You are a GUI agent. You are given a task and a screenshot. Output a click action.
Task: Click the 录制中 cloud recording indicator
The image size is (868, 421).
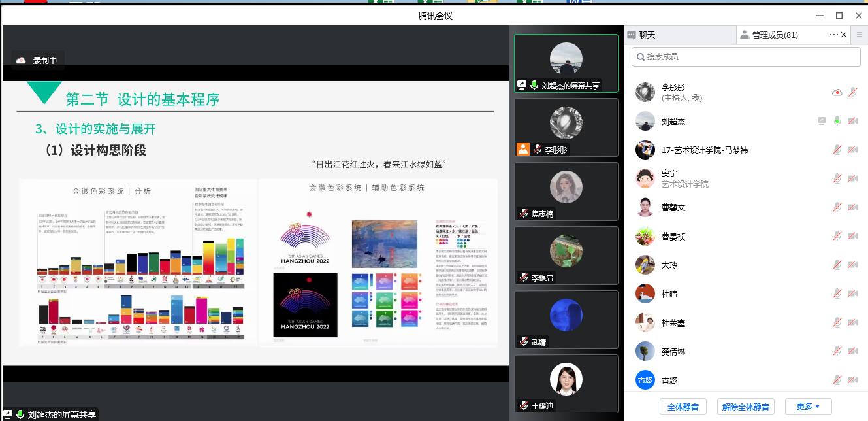(37, 60)
